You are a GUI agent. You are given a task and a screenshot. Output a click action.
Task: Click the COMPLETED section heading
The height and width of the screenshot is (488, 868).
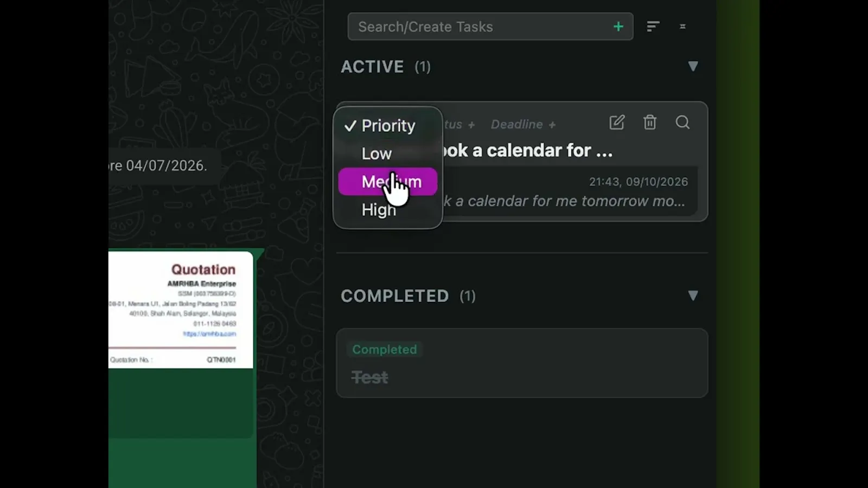tap(395, 296)
